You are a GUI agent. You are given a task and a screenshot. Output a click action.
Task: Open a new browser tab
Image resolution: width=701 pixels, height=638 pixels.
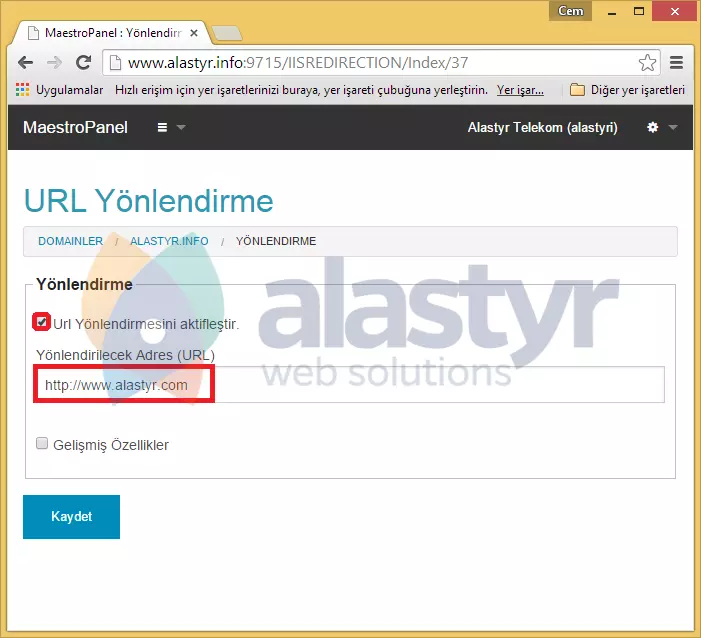click(x=227, y=33)
